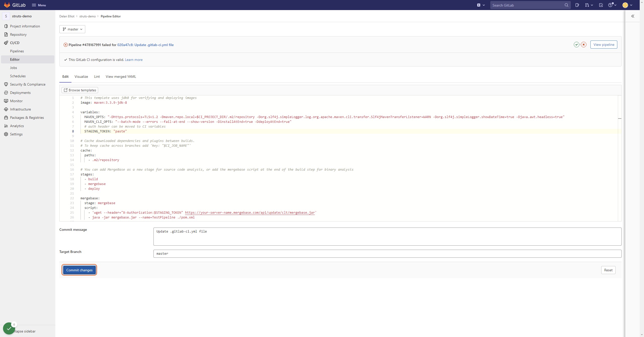644x337 pixels.
Task: Click the View pipeline button
Action: click(604, 45)
